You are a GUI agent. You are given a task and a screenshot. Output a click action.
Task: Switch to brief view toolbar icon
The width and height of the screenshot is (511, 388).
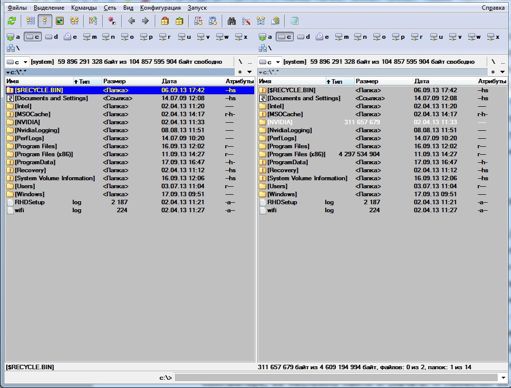click(30, 21)
